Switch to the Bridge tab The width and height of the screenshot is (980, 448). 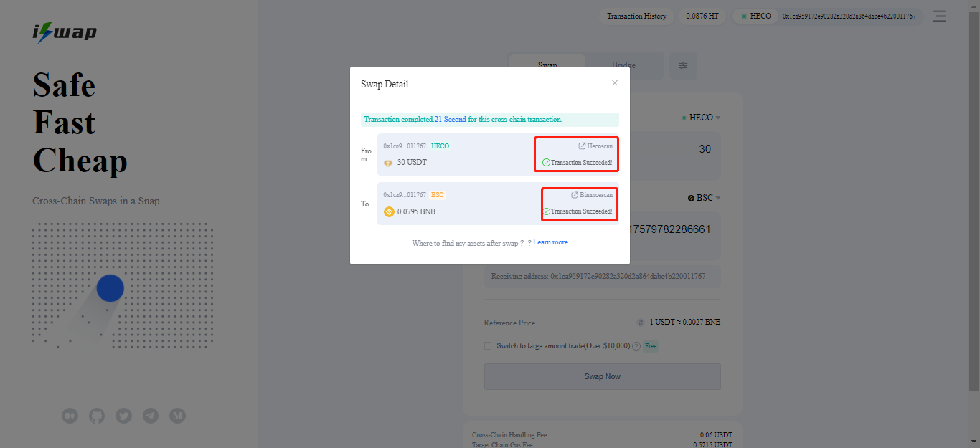pos(623,65)
